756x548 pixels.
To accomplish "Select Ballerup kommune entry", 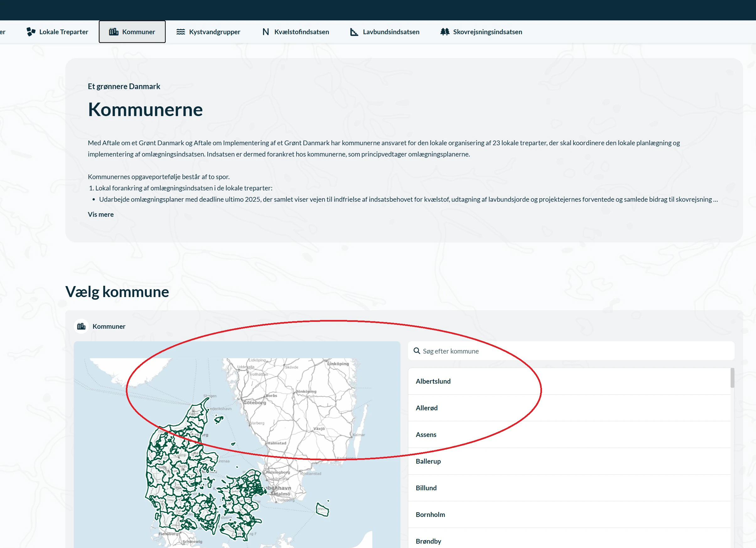I will [428, 461].
